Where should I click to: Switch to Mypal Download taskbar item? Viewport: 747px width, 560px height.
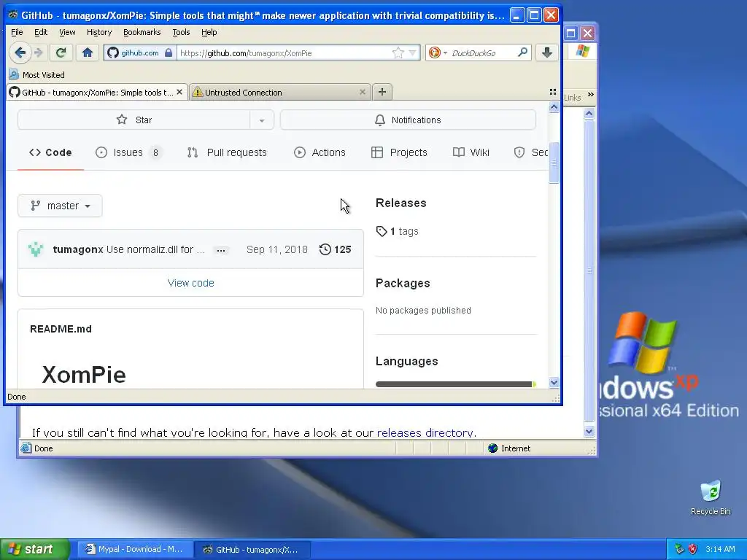[135, 549]
